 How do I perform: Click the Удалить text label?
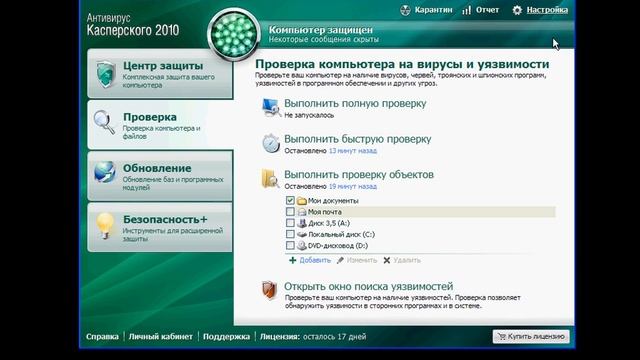coord(407,260)
